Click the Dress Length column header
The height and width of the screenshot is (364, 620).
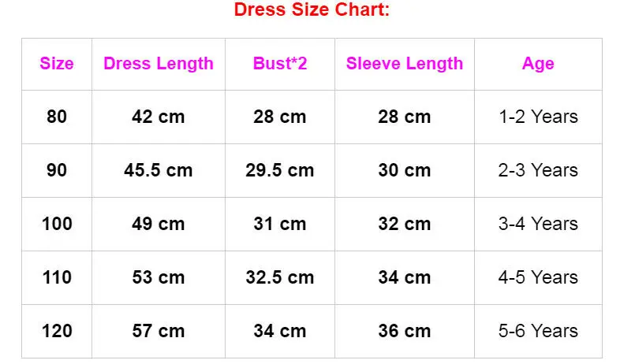(159, 64)
